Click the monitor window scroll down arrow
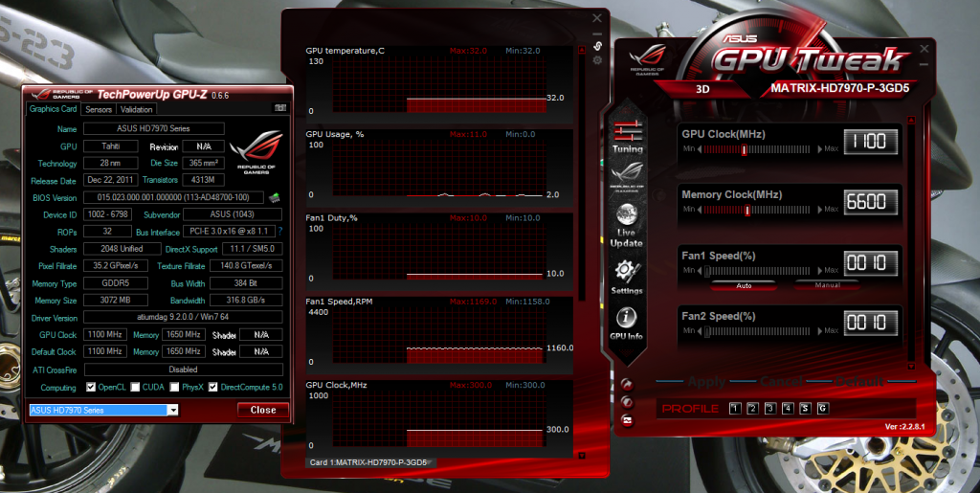The image size is (980, 493). 582,456
